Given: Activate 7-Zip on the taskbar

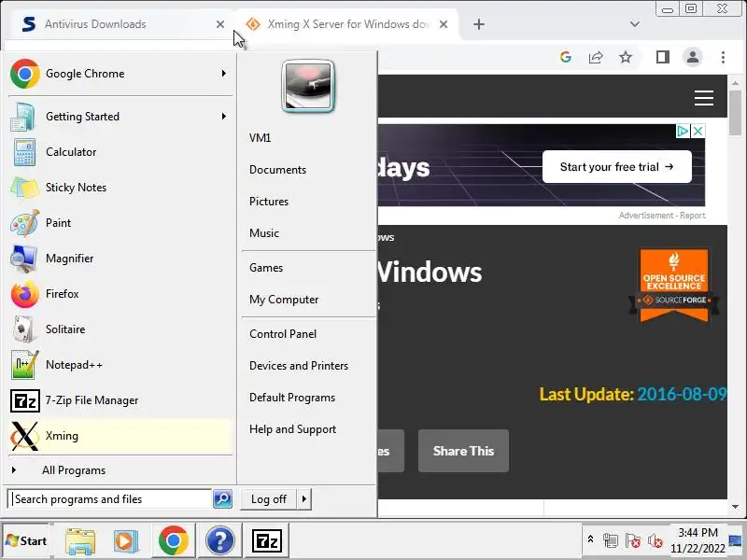Looking at the screenshot, I should point(266,540).
